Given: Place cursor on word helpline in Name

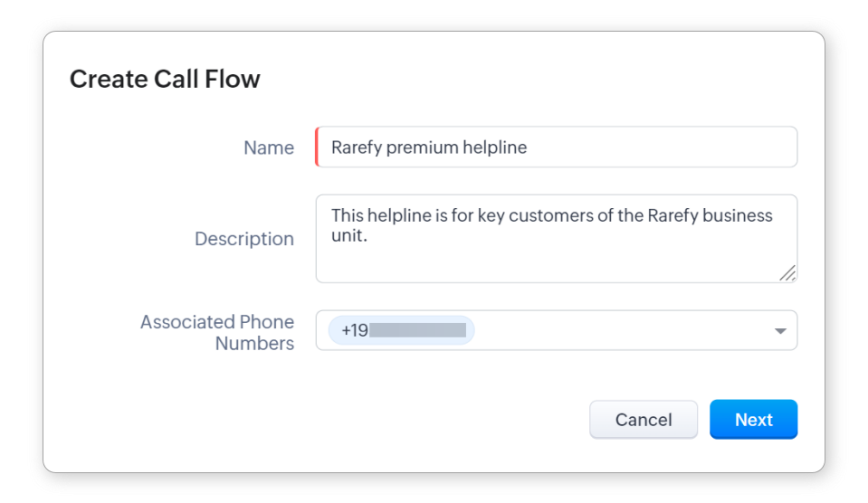Looking at the screenshot, I should pyautogui.click(x=495, y=147).
